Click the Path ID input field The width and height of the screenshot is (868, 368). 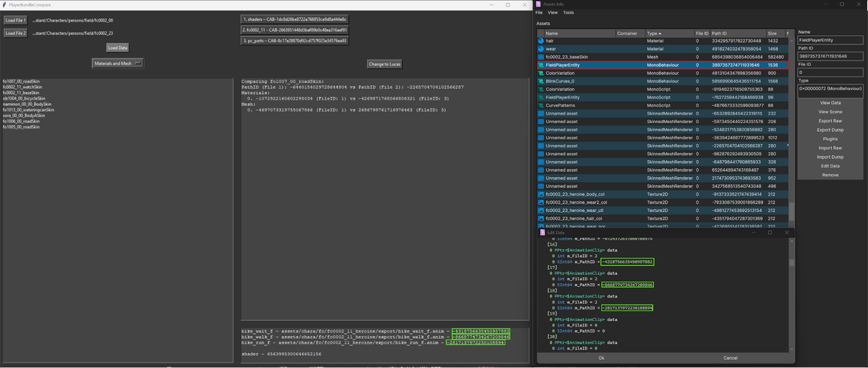[829, 56]
